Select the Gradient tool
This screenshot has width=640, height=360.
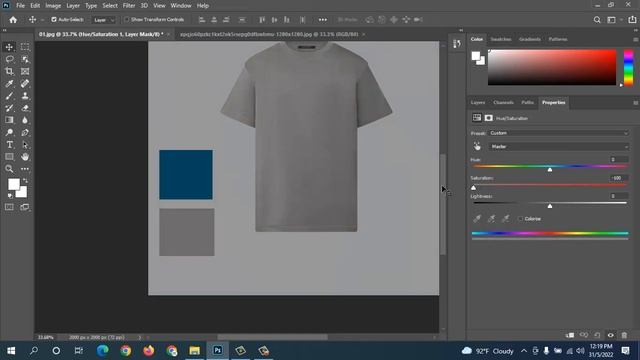click(9, 120)
